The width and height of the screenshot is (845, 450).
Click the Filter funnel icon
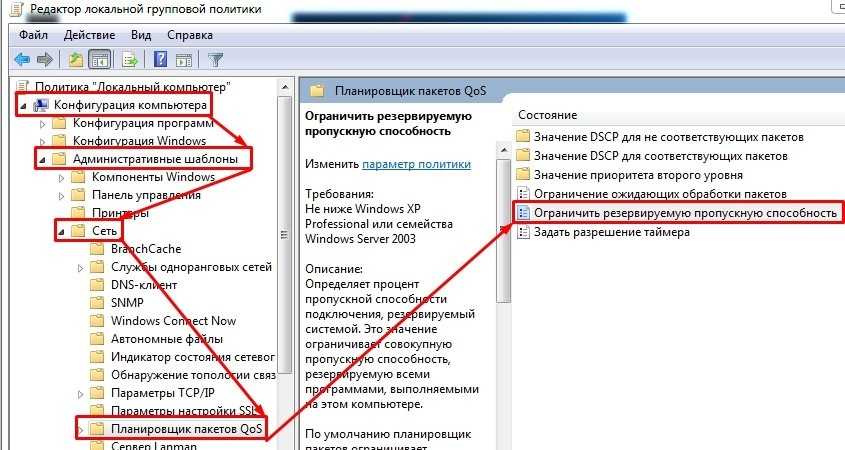(215, 59)
